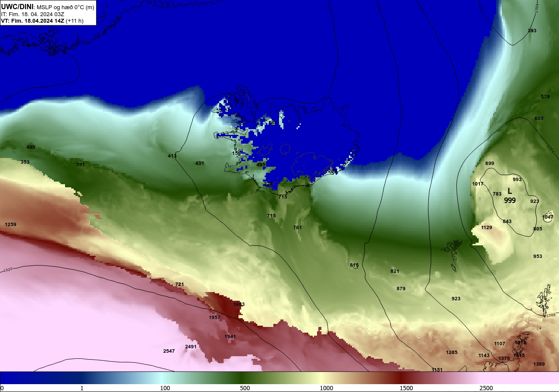Image resolution: width=559 pixels, height=392 pixels.
Task: Click the map value 579
Action: coord(545,96)
